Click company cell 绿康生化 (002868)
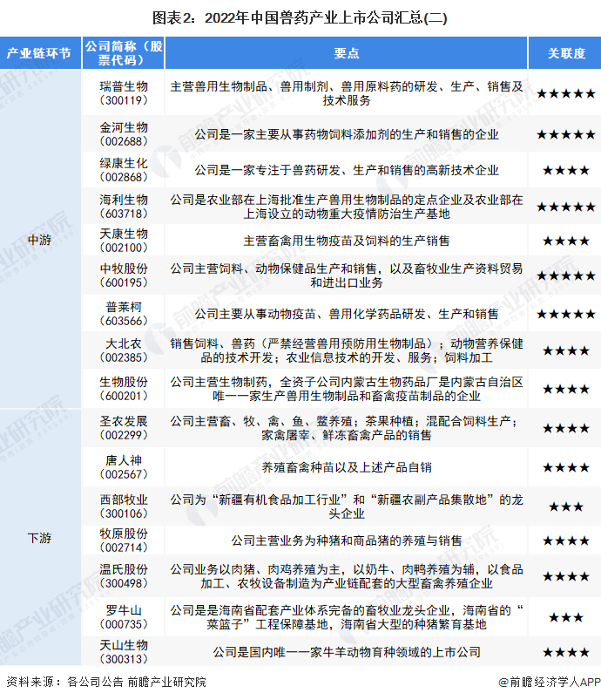This screenshot has width=601, height=700. (x=124, y=170)
